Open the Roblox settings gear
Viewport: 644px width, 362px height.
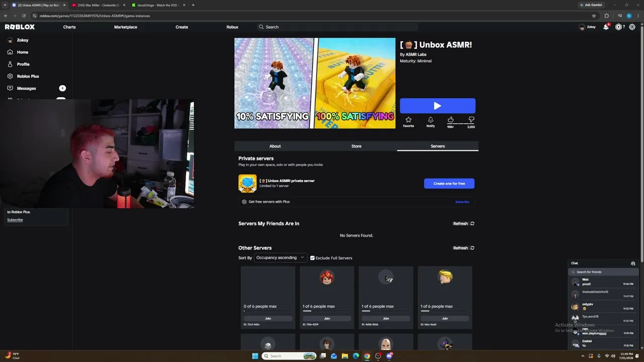tap(632, 27)
